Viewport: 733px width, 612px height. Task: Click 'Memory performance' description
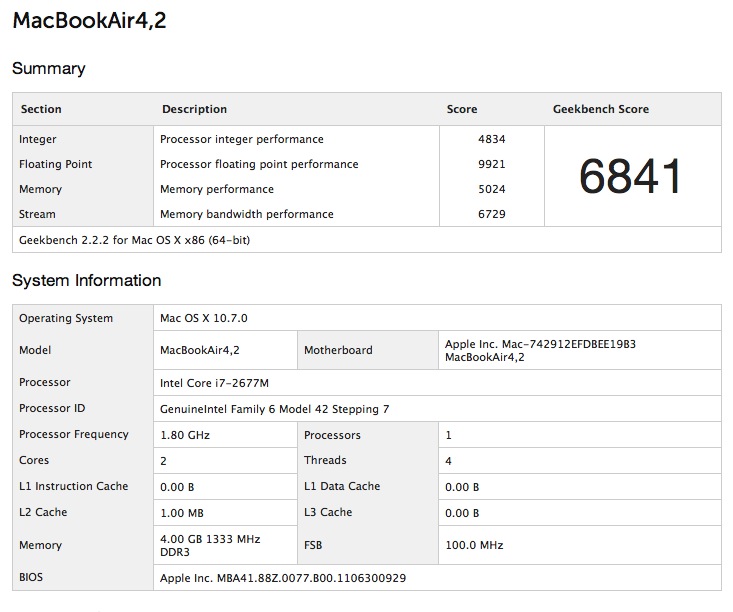click(x=217, y=189)
